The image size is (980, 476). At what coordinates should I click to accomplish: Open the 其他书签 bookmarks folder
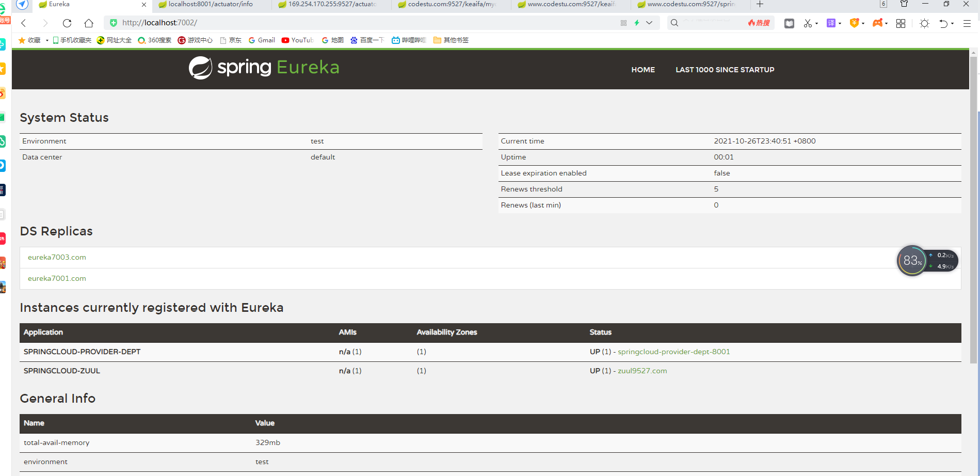[x=451, y=40]
